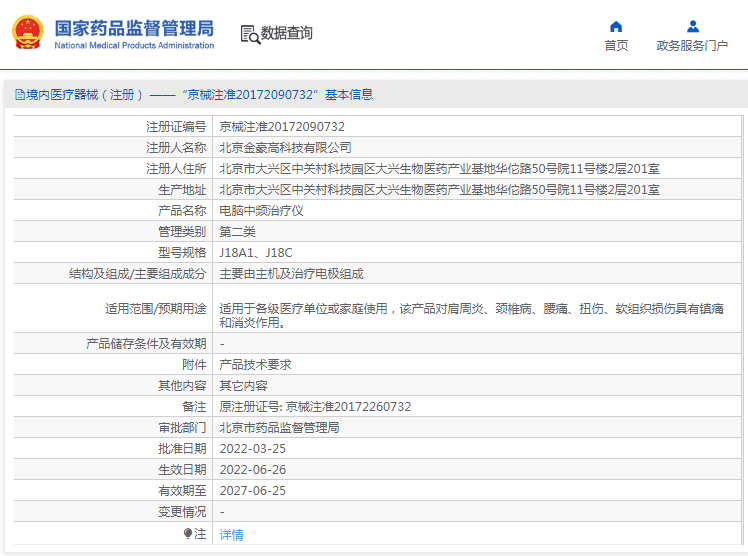Click expiry date 2027-06-25
The width and height of the screenshot is (748, 556).
tap(252, 491)
